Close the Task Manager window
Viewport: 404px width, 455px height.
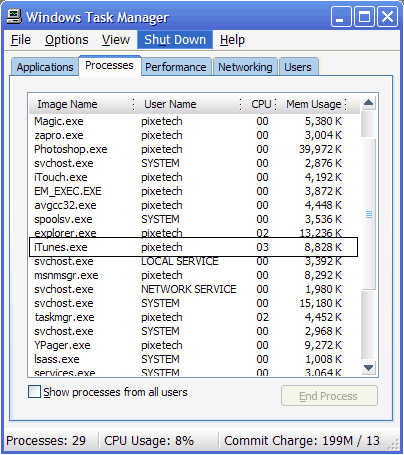click(387, 16)
